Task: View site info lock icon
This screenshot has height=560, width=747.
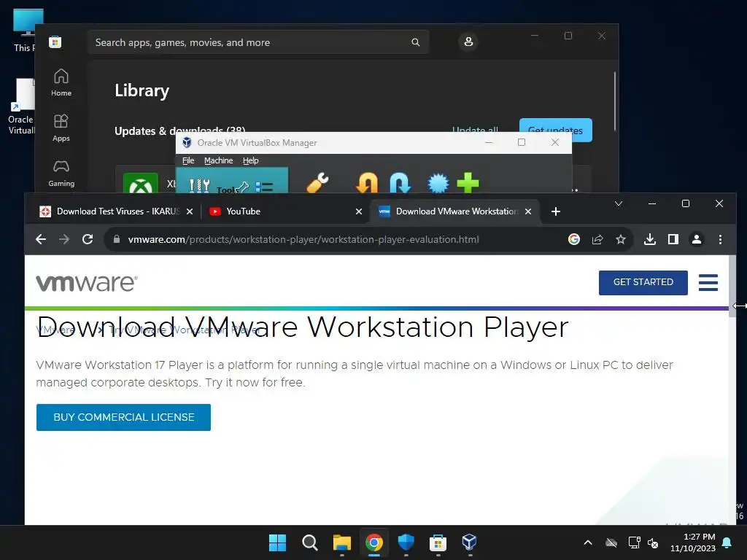Action: (x=117, y=239)
